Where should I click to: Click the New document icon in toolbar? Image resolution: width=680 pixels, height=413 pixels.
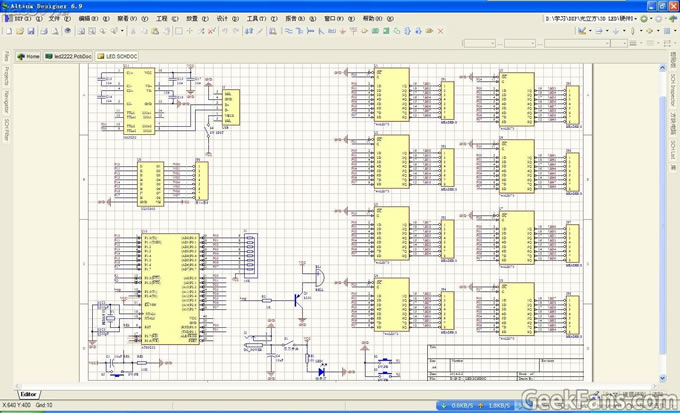(x=8, y=31)
